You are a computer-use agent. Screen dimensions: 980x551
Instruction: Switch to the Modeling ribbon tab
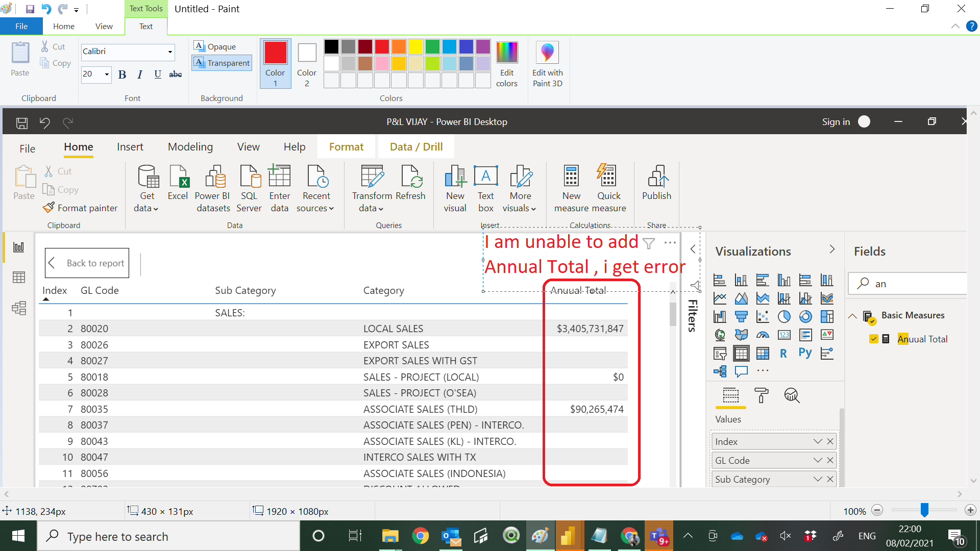pos(190,147)
